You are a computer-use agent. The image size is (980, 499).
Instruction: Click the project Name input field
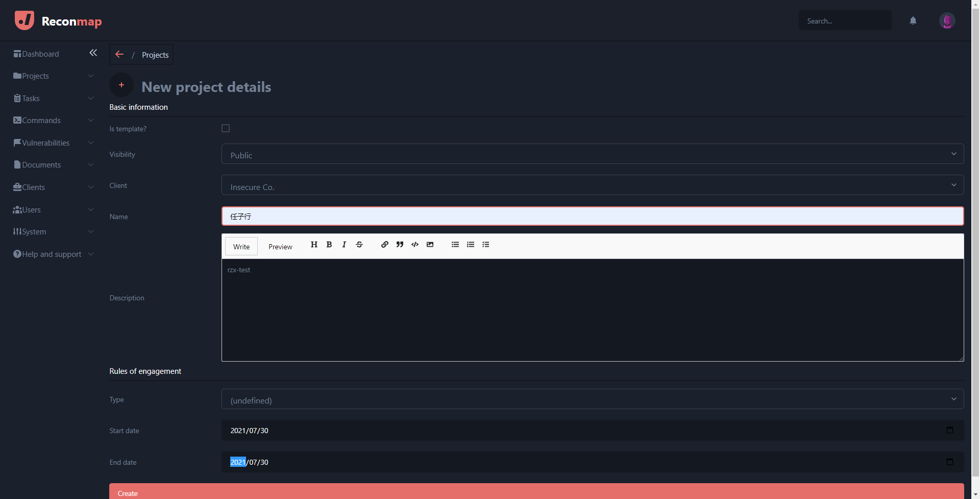pos(592,217)
